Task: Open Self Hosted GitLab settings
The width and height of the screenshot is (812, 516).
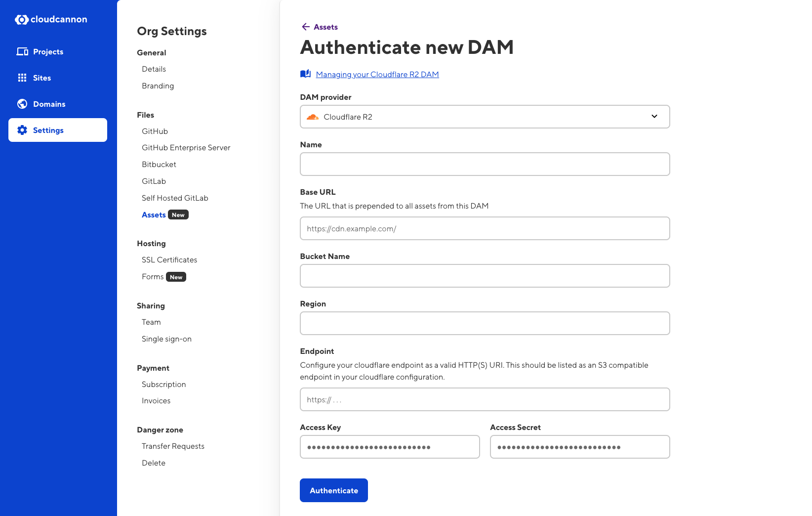Action: pyautogui.click(x=175, y=198)
